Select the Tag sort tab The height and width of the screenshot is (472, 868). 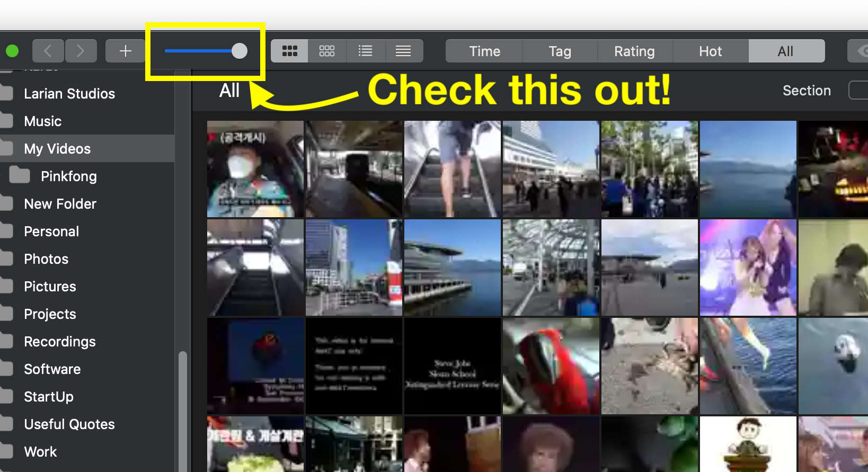tap(560, 51)
